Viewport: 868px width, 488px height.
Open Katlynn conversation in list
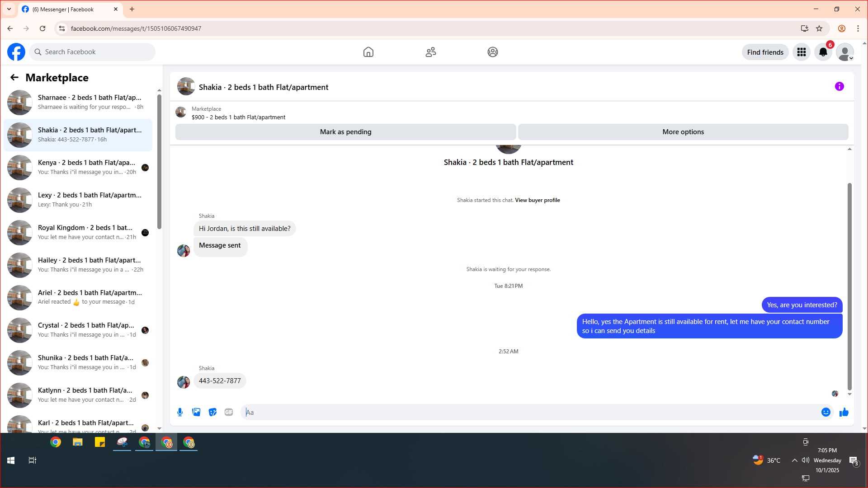[78, 395]
